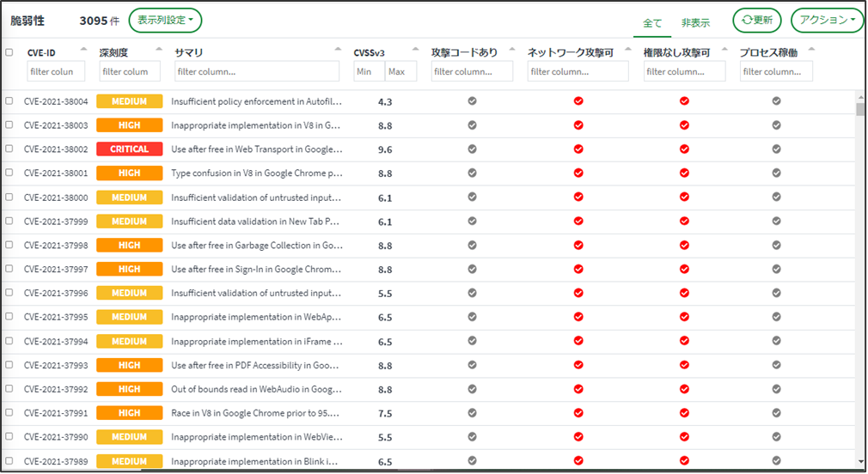This screenshot has height=474, width=868.
Task: Expand the アクション dropdown menu
Action: pos(827,21)
